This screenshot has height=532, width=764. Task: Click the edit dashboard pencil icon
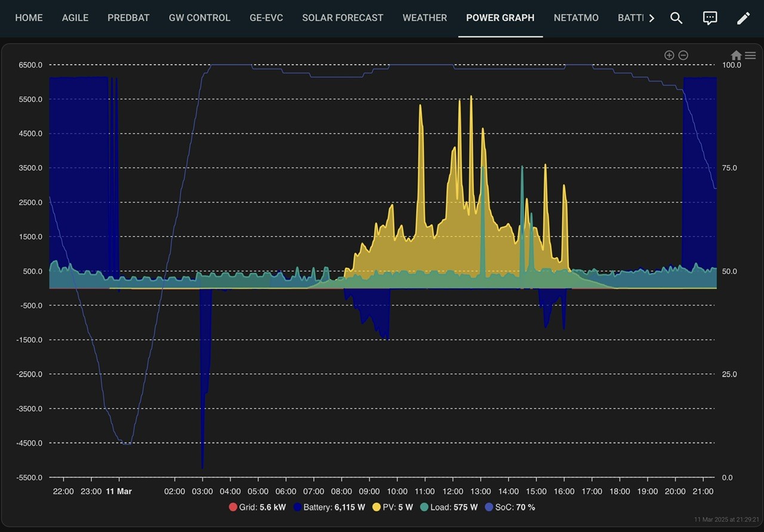[743, 18]
